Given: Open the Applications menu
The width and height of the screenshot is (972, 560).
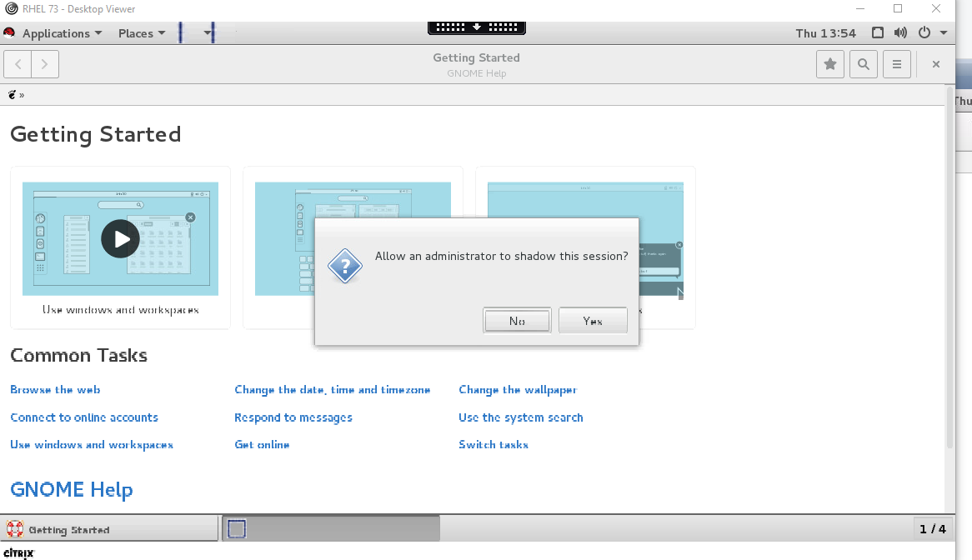Looking at the screenshot, I should 62,33.
